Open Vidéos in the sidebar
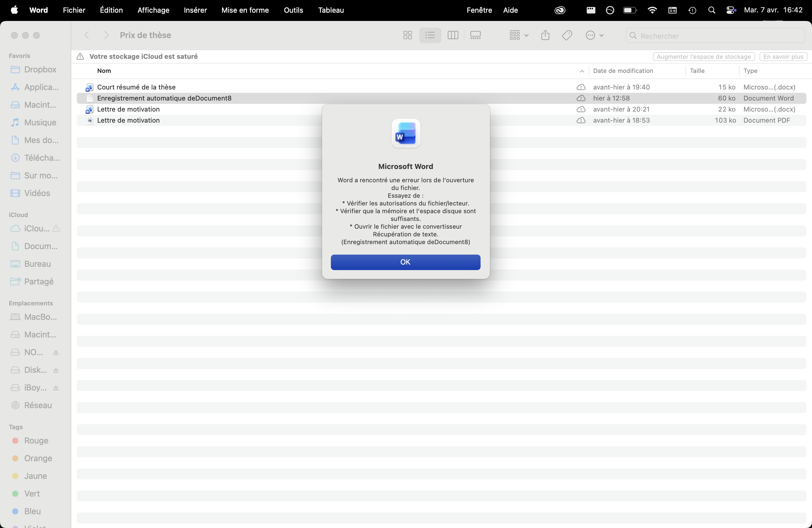The height and width of the screenshot is (528, 812). coord(30,193)
